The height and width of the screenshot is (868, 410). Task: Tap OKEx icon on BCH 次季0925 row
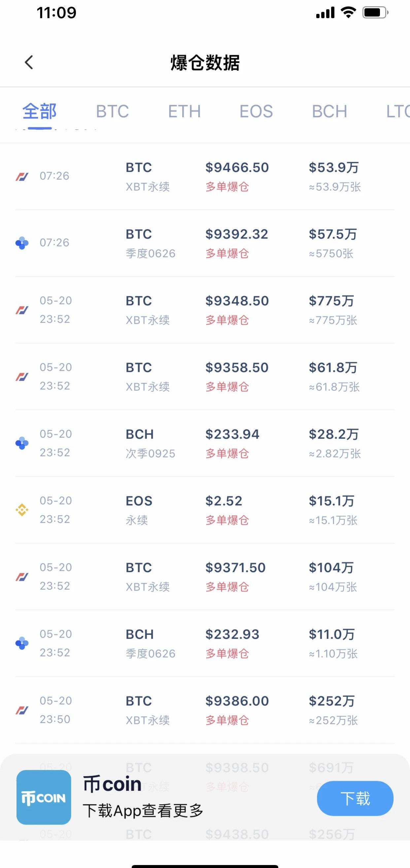pyautogui.click(x=22, y=443)
